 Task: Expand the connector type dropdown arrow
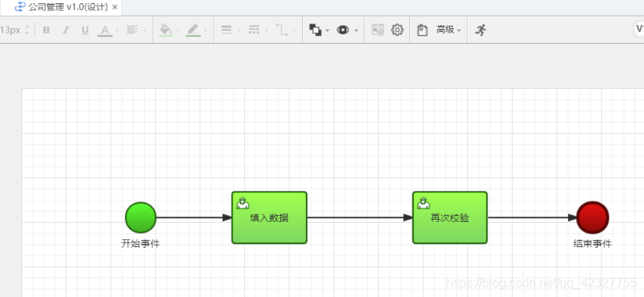pos(294,30)
